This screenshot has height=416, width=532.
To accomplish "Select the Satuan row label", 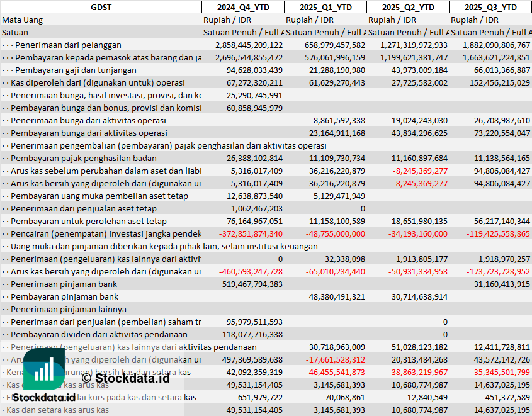I will (x=15, y=32).
